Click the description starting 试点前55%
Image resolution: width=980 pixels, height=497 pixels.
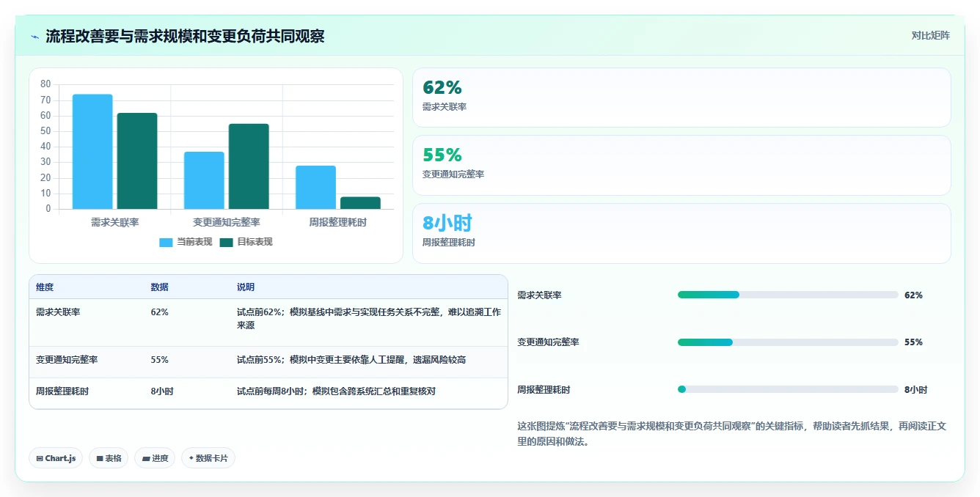351,360
